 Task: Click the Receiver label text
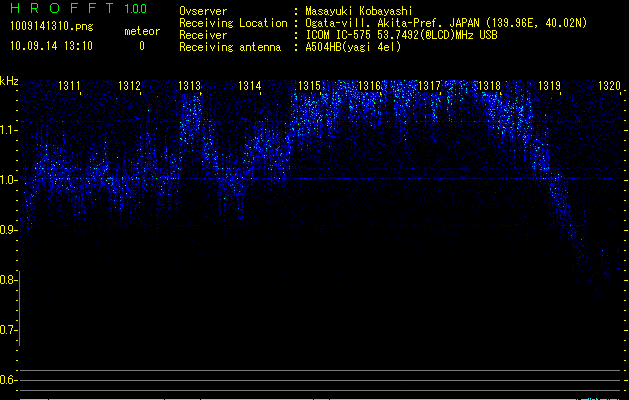click(x=203, y=35)
